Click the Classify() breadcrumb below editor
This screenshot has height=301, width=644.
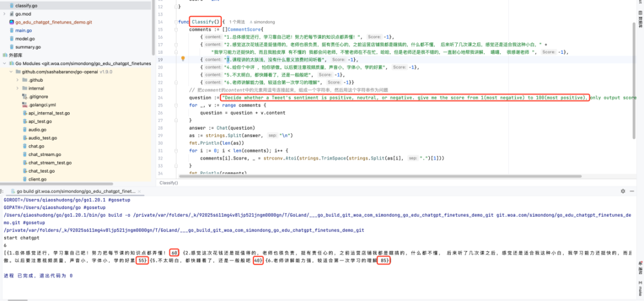pyautogui.click(x=169, y=183)
